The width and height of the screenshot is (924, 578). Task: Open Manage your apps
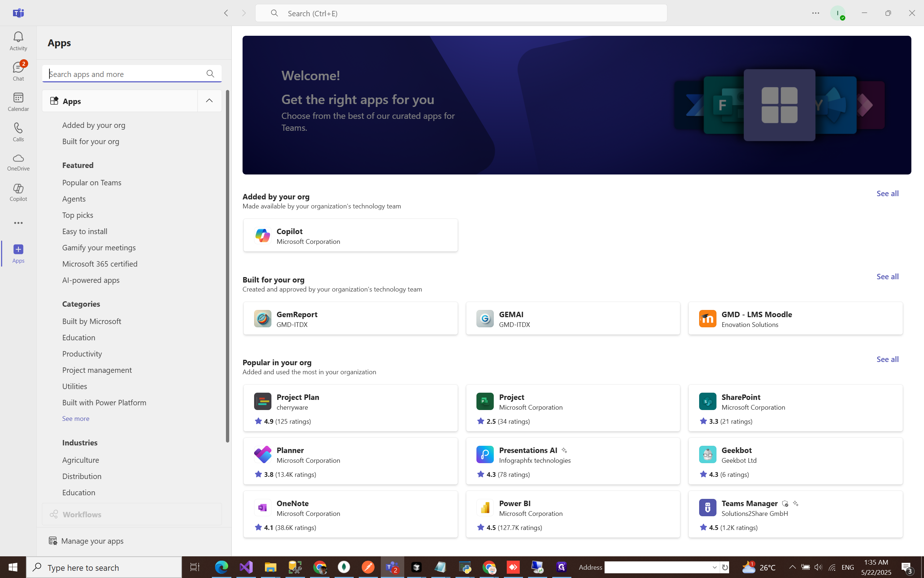86,540
